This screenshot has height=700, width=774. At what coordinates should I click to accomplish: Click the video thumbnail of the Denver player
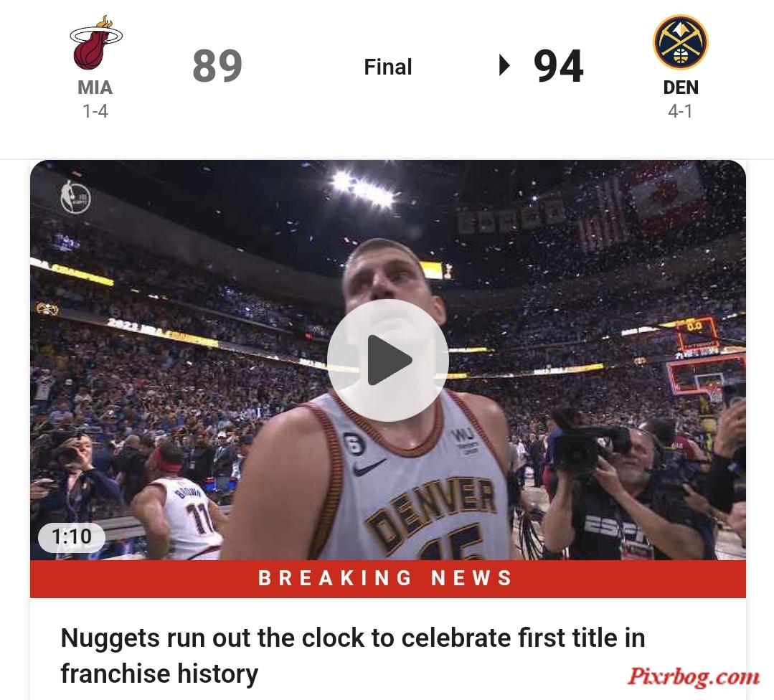[x=388, y=360]
